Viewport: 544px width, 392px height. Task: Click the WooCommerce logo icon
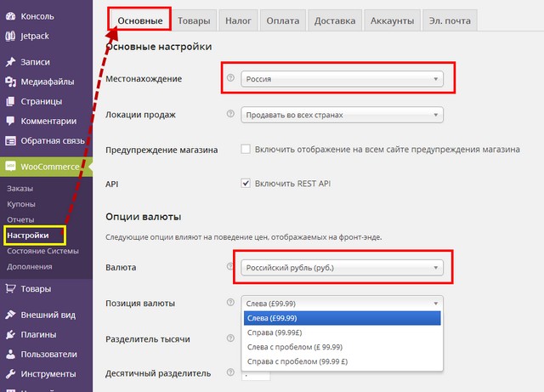[11, 167]
